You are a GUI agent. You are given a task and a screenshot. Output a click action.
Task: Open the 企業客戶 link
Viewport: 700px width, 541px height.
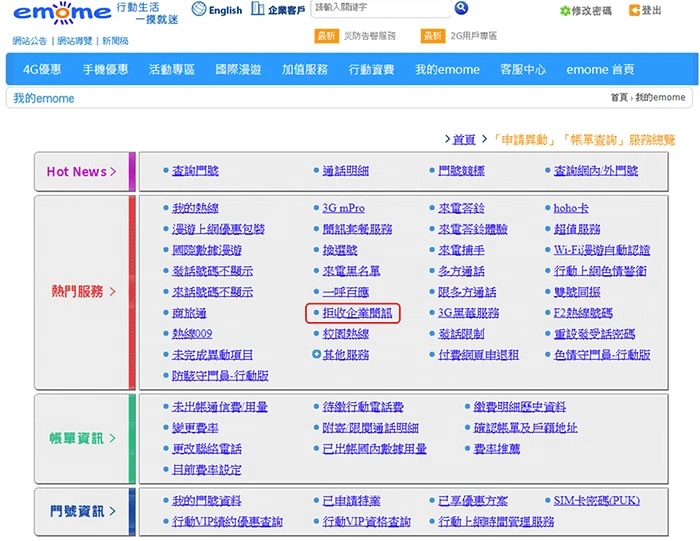pyautogui.click(x=286, y=10)
